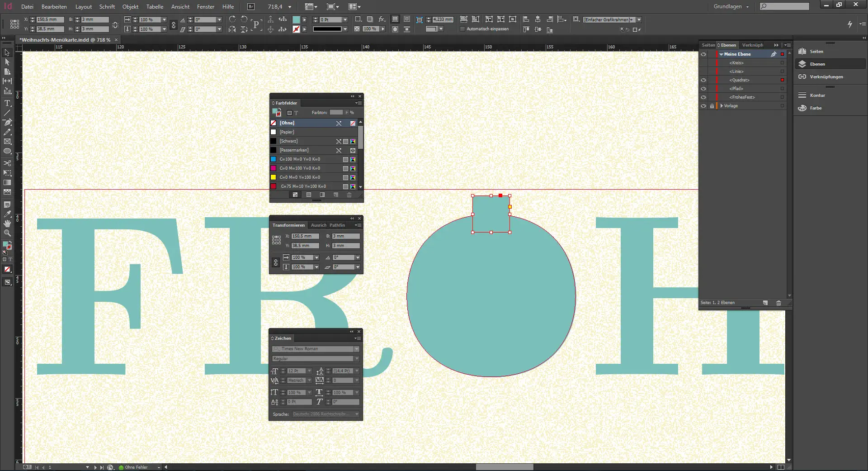Click the trash icon in Farbfelder panel
Image resolution: width=868 pixels, height=471 pixels.
(x=349, y=195)
